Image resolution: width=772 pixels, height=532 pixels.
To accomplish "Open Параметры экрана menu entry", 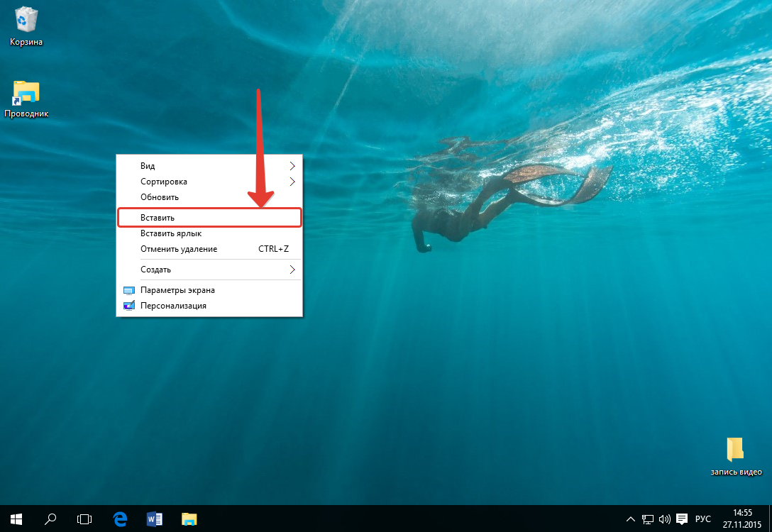I will click(209, 290).
